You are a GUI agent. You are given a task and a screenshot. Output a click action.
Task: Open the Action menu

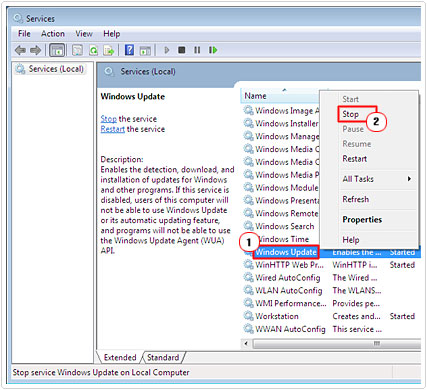(x=53, y=34)
